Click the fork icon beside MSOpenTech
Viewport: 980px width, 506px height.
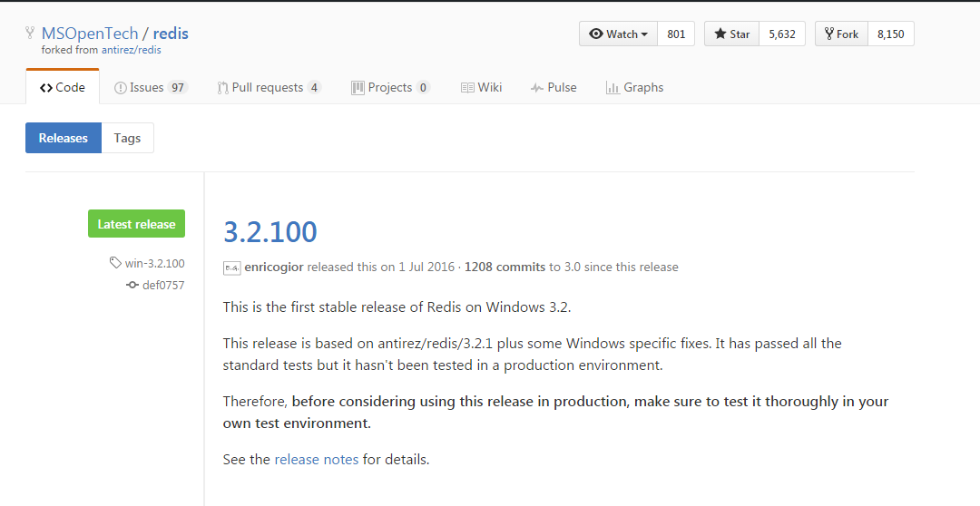(x=29, y=33)
